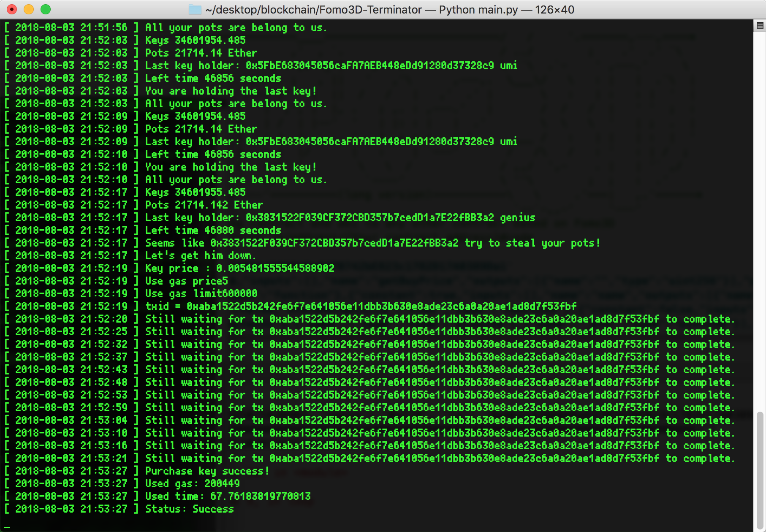766x532 pixels.
Task: Click 'Still waiting for tx' line at 21:52:25
Action: pyautogui.click(x=369, y=331)
